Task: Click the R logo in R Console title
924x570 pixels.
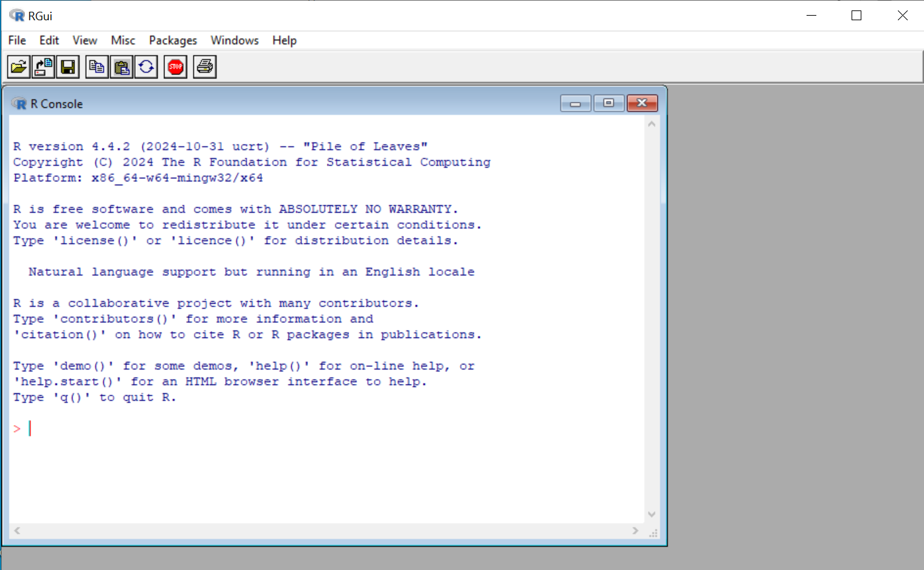Action: point(20,104)
